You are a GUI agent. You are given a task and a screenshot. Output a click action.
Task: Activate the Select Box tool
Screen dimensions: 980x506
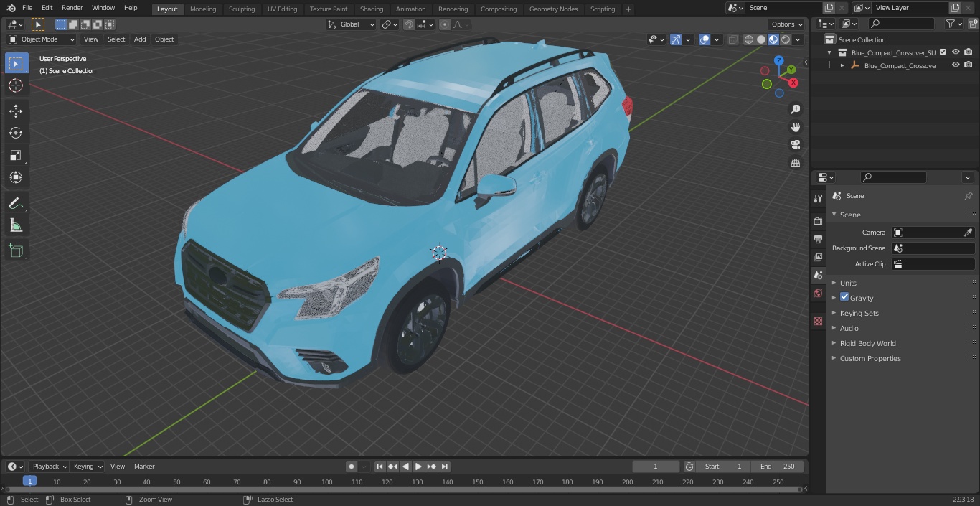point(16,63)
